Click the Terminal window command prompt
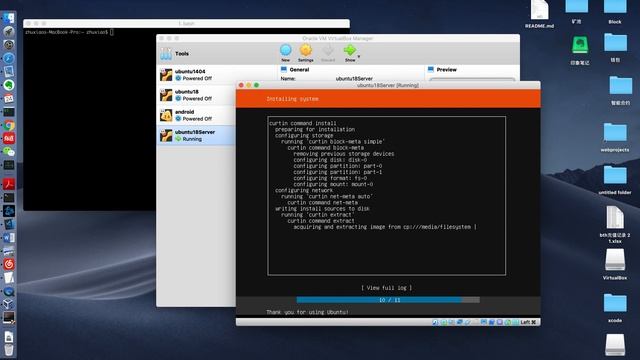This screenshot has height=360, width=640. click(69, 32)
